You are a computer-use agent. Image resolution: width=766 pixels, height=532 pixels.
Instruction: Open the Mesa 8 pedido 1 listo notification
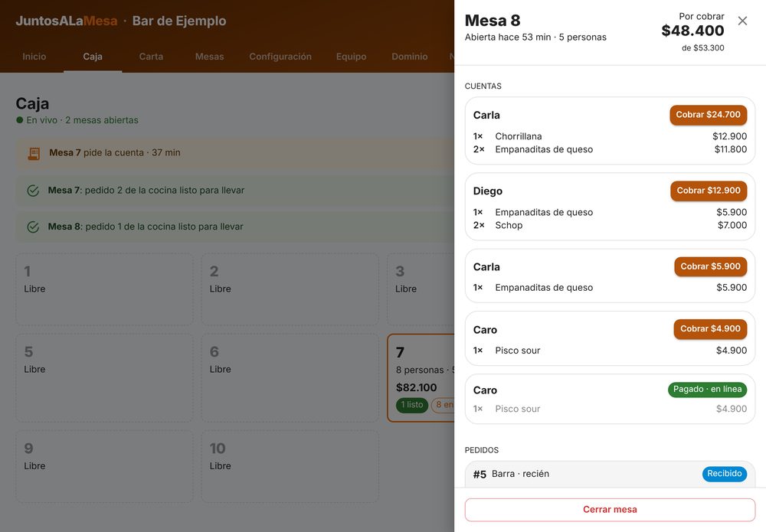(x=235, y=227)
